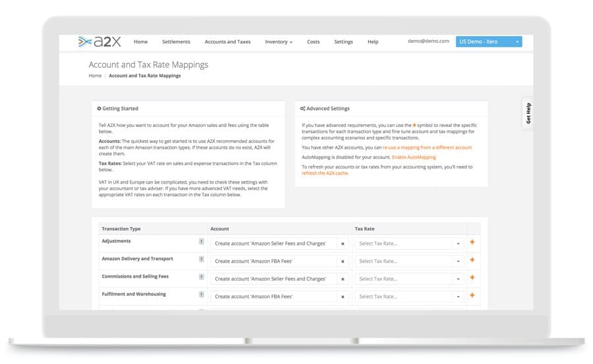This screenshot has width=593, height=364.
Task: Click Amazon Delivery and Transport account field
Action: point(274,261)
